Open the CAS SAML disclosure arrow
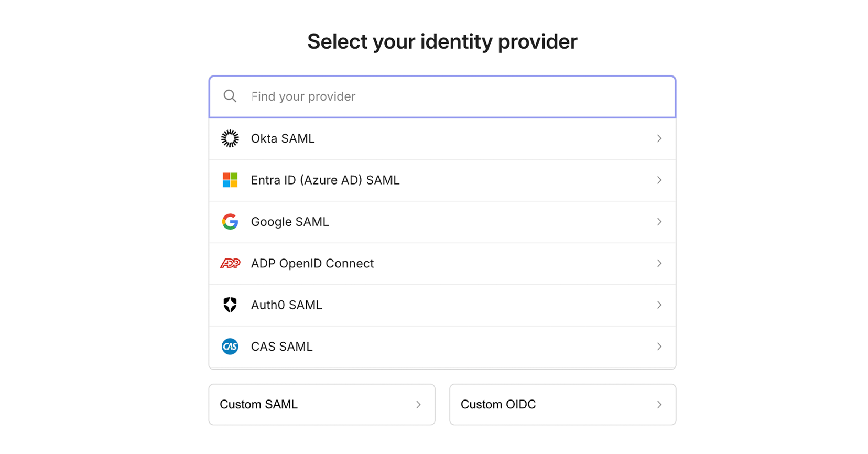This screenshot has width=868, height=454. point(659,347)
